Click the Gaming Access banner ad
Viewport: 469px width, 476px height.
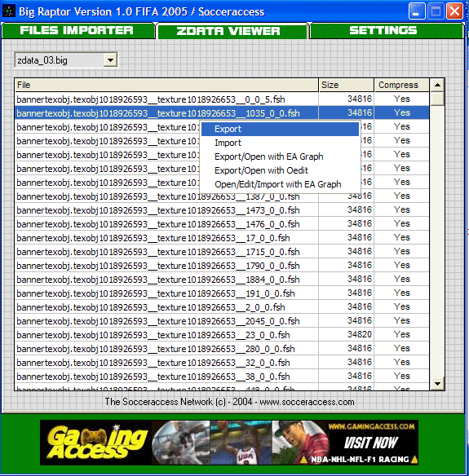(229, 443)
